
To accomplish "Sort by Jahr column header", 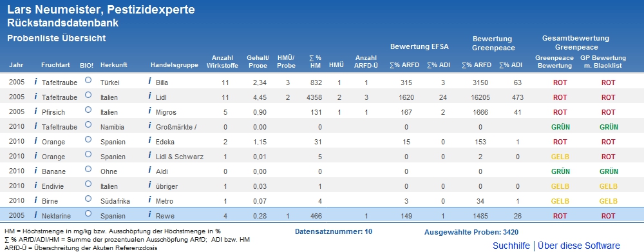I will (x=16, y=65).
